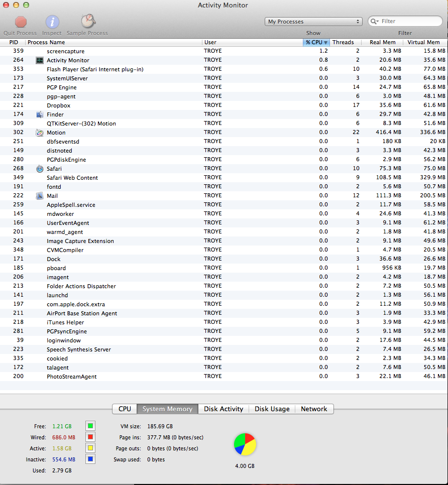Click the blue Inactive memory swatch

pos(90,459)
